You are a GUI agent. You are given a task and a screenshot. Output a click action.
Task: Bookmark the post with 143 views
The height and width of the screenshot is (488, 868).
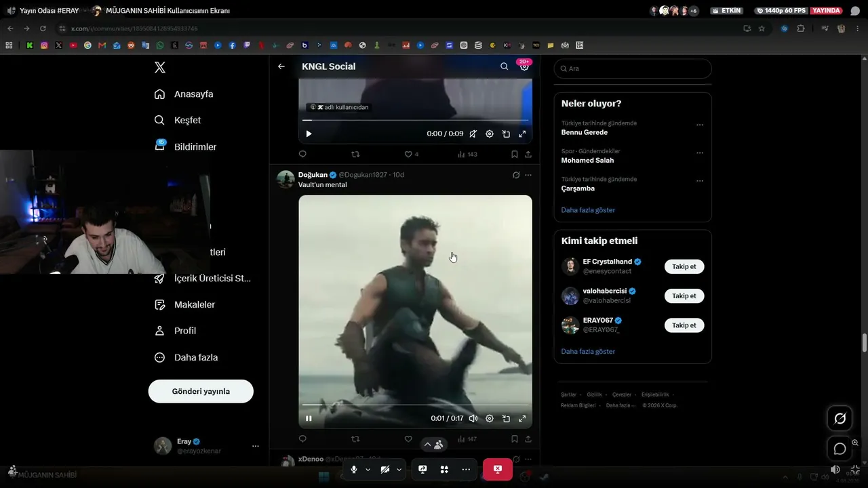[x=515, y=155]
